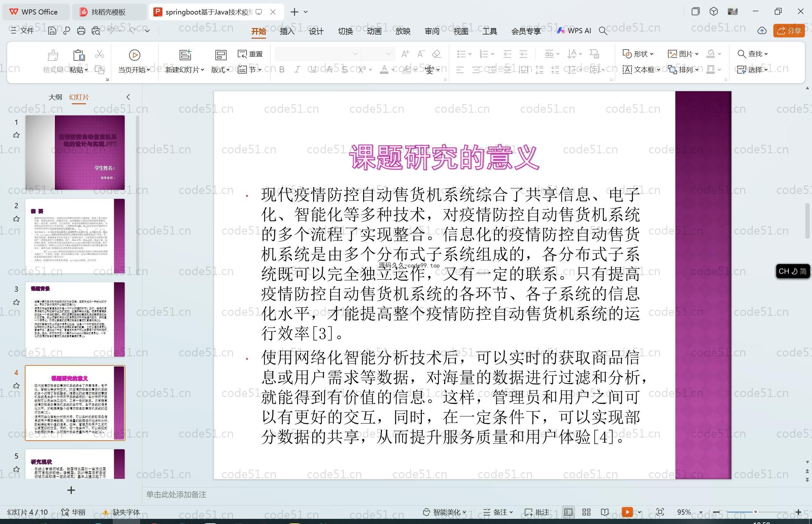Image resolution: width=812 pixels, height=524 pixels.
Task: Toggle italic formatting
Action: 297,70
